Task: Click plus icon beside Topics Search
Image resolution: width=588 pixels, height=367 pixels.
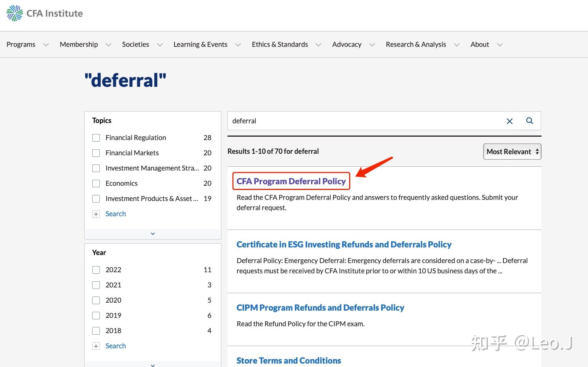Action: point(96,214)
